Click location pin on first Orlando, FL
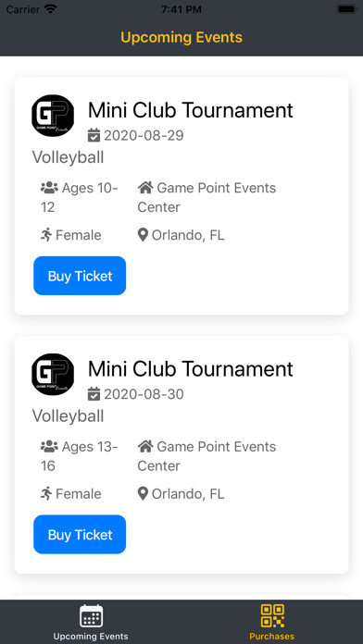The width and height of the screenshot is (363, 644). pyautogui.click(x=143, y=235)
